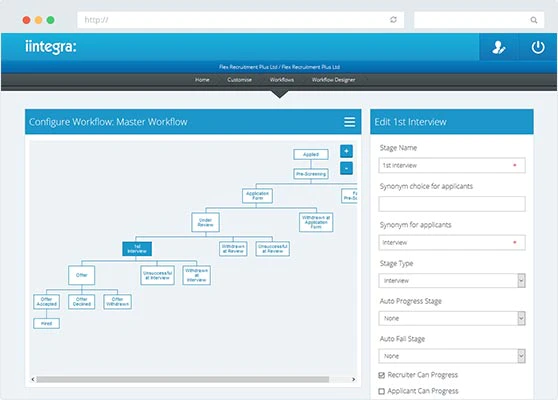Enable Applicant Can Progress checkbox
The width and height of the screenshot is (558, 400).
tap(382, 391)
